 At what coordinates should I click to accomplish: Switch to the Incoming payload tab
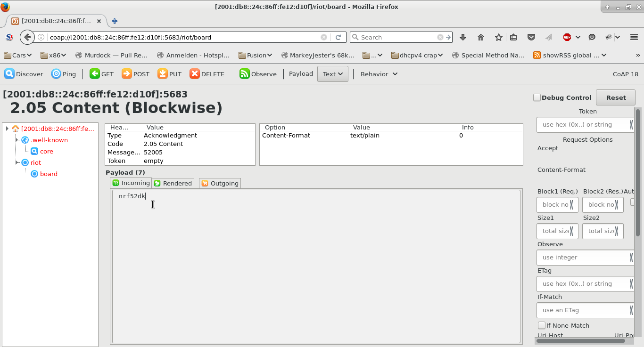click(131, 183)
